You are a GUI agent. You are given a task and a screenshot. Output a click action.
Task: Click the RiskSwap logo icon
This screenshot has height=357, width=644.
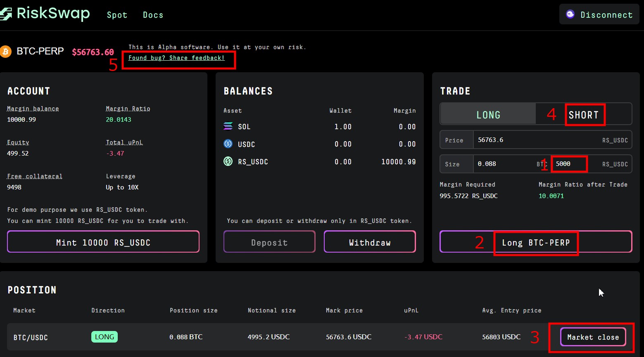pos(6,14)
